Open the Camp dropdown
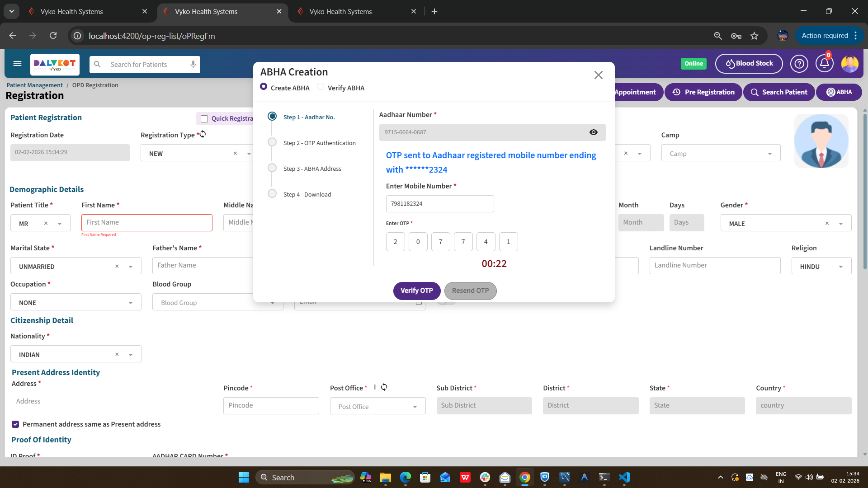This screenshot has width=868, height=488. [769, 154]
